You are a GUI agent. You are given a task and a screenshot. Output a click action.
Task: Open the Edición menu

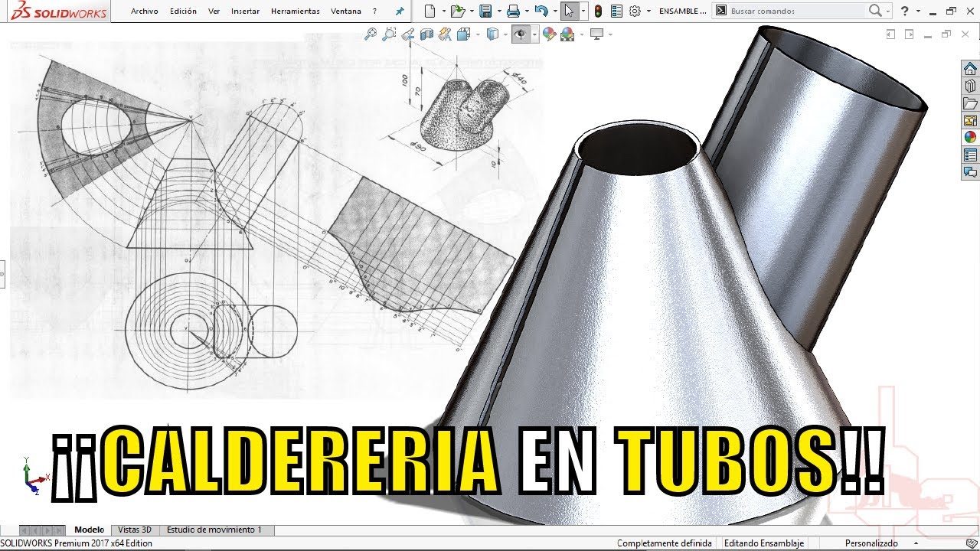point(183,11)
